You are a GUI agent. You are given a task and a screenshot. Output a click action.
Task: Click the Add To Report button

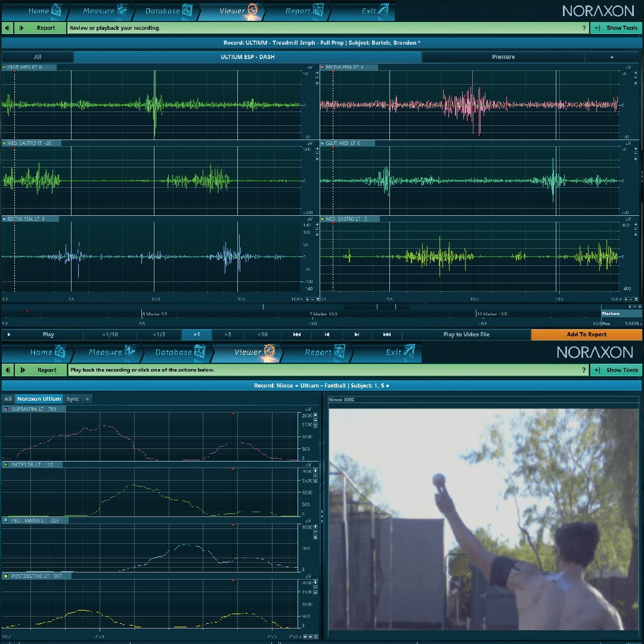pyautogui.click(x=586, y=335)
